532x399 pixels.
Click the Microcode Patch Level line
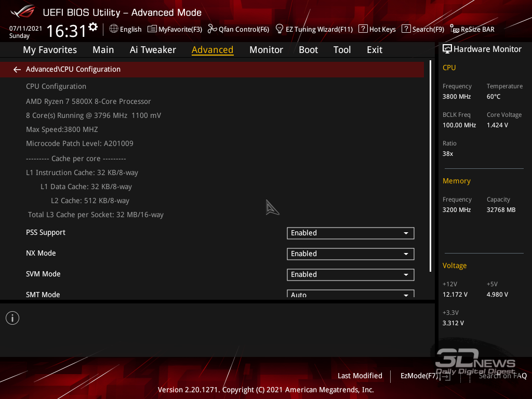pos(79,143)
